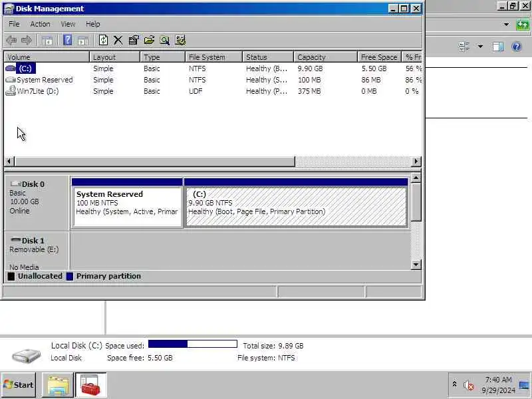Screen dimensions: 532x399
Task: Click the Refresh toolbar icon
Action: point(103,41)
